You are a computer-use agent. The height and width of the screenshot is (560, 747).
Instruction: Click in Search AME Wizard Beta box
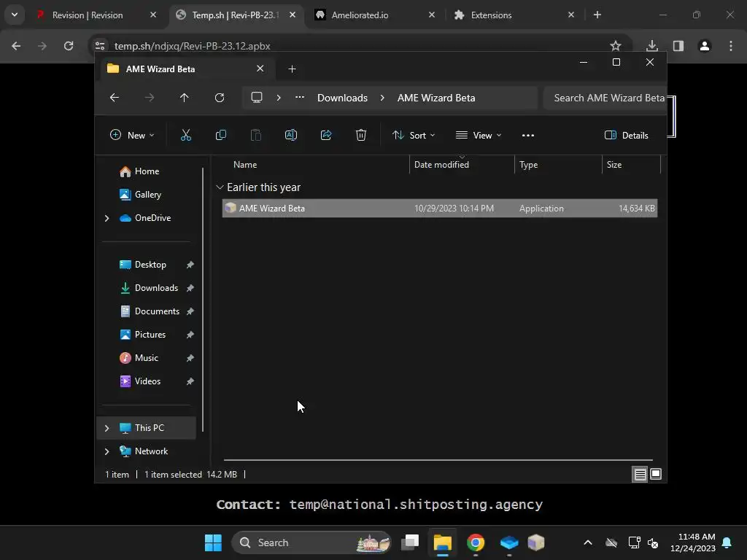click(x=605, y=98)
